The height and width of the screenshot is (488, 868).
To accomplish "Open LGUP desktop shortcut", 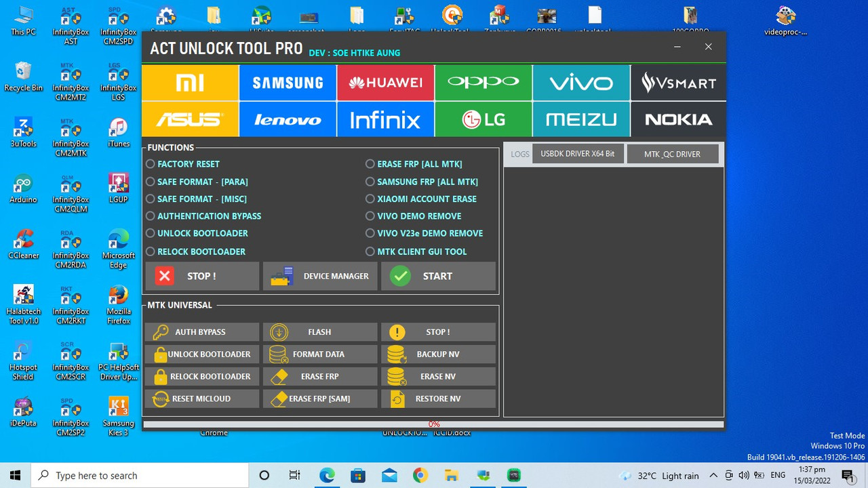I will (119, 189).
